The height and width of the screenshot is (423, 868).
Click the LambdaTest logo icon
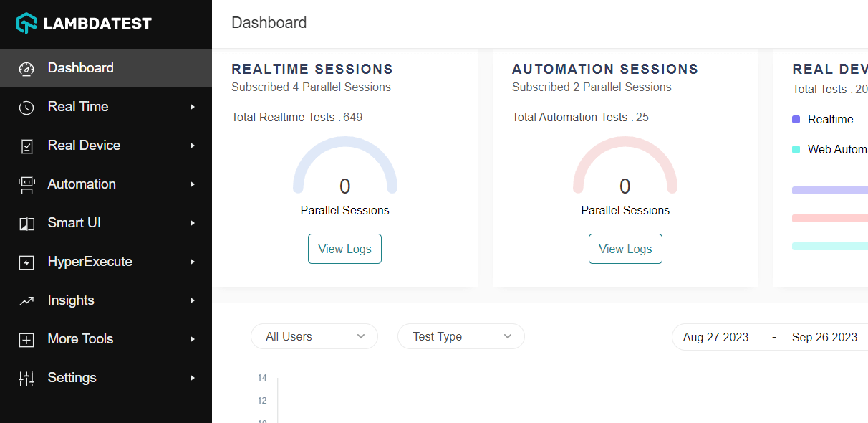pyautogui.click(x=26, y=23)
